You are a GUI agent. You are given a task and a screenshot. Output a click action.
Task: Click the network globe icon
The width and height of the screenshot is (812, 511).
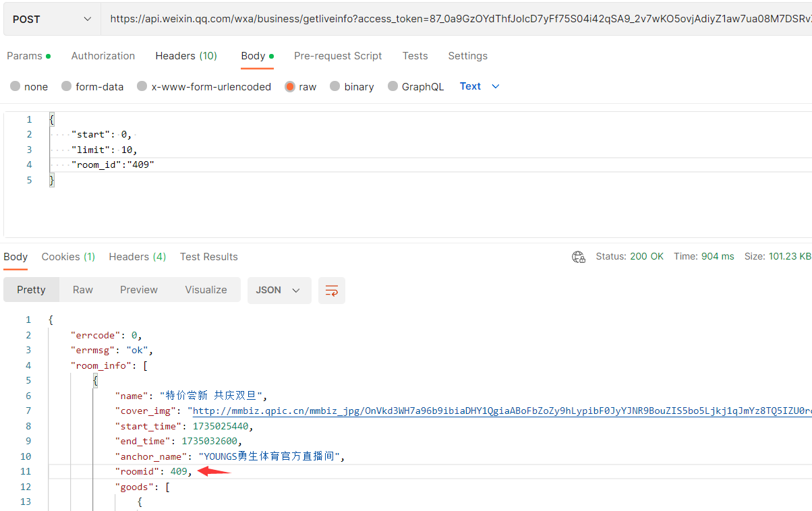(578, 257)
